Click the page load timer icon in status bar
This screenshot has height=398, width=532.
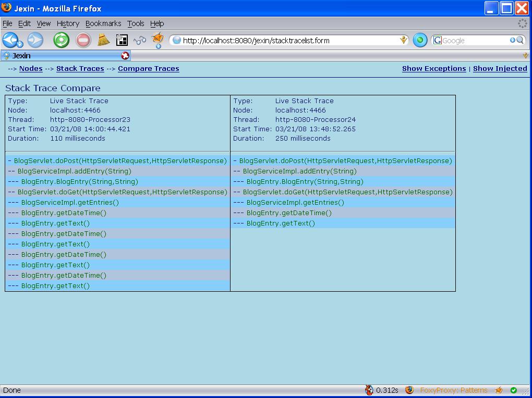(x=369, y=390)
